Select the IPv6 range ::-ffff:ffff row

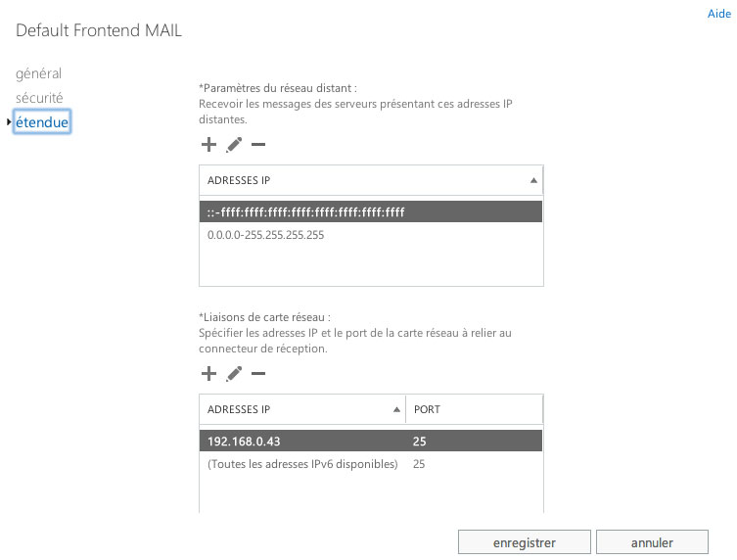click(370, 211)
